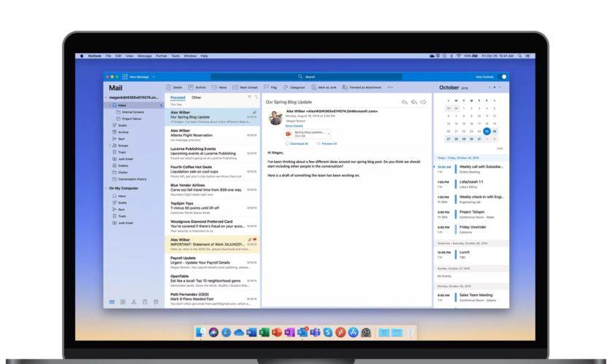Flag the message using toolbar Flag
Viewport: 612px width, 364px height.
pyautogui.click(x=270, y=87)
